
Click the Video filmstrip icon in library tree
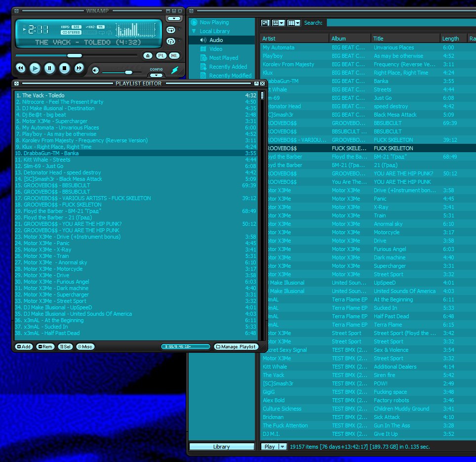coord(203,49)
